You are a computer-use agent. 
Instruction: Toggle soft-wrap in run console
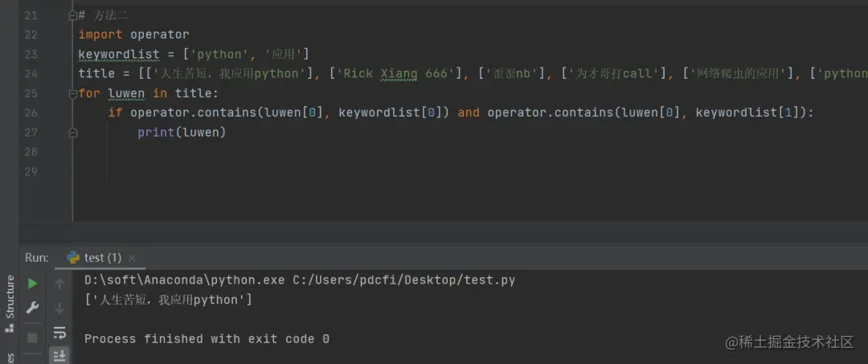(59, 333)
